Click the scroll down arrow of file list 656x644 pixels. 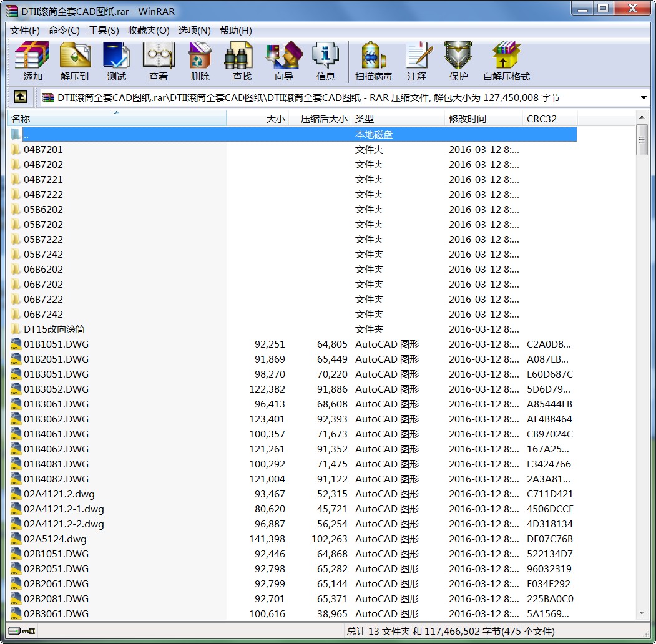(642, 613)
